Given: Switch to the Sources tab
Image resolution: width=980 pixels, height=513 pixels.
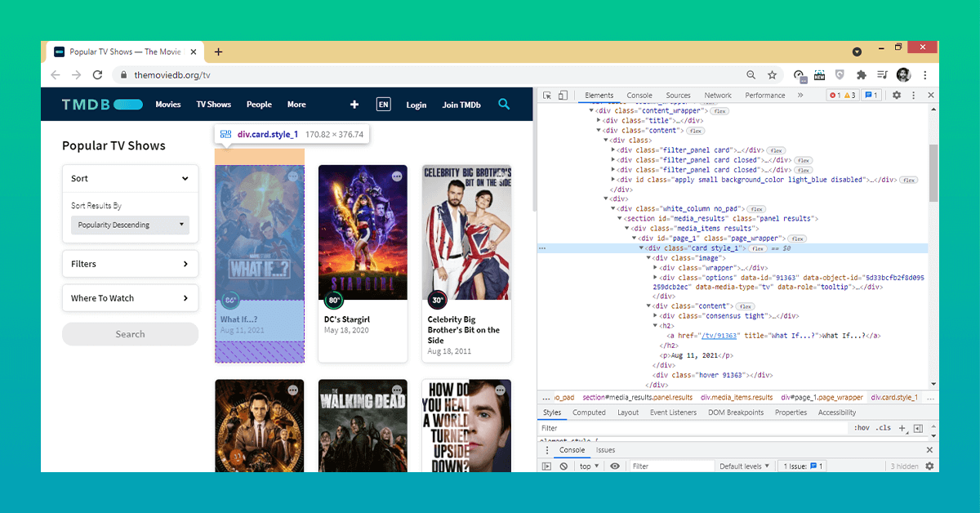Looking at the screenshot, I should point(678,96).
